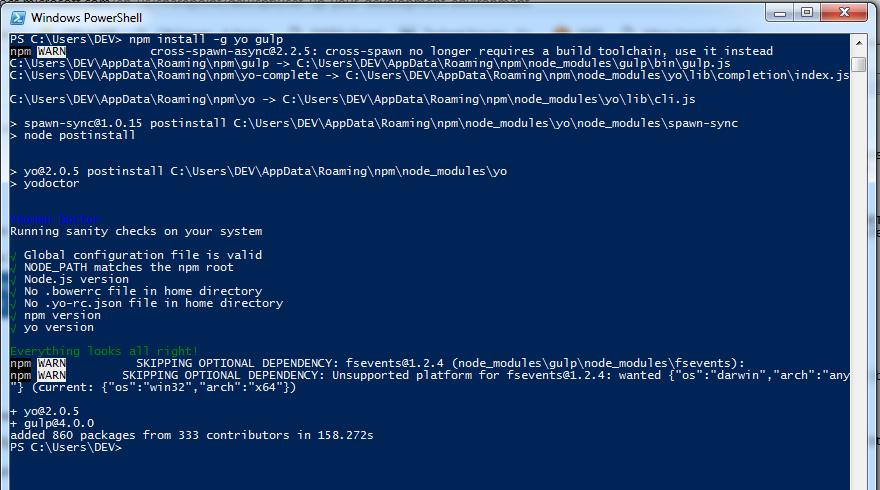This screenshot has width=880, height=490.
Task: Close the Windows PowerShell window
Action: (844, 12)
